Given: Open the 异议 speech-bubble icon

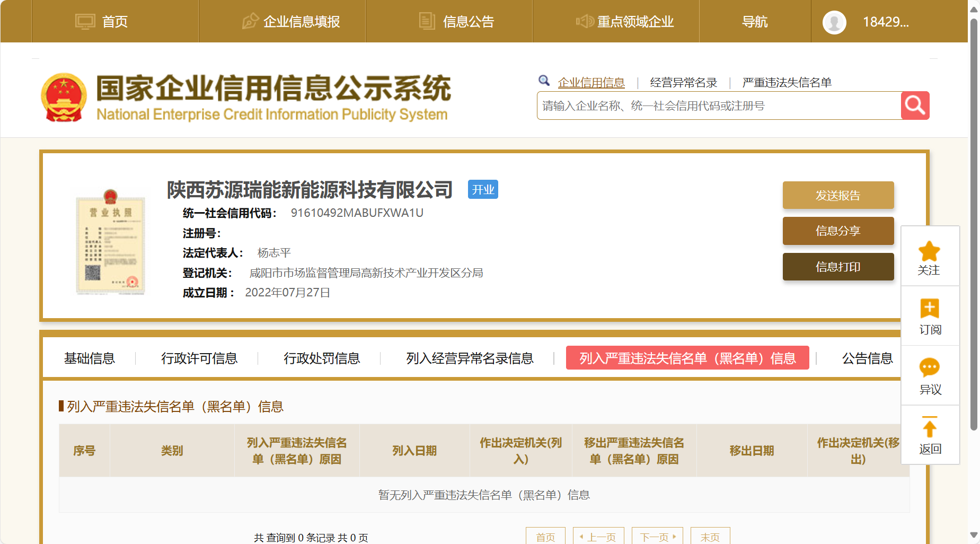Looking at the screenshot, I should coord(930,367).
